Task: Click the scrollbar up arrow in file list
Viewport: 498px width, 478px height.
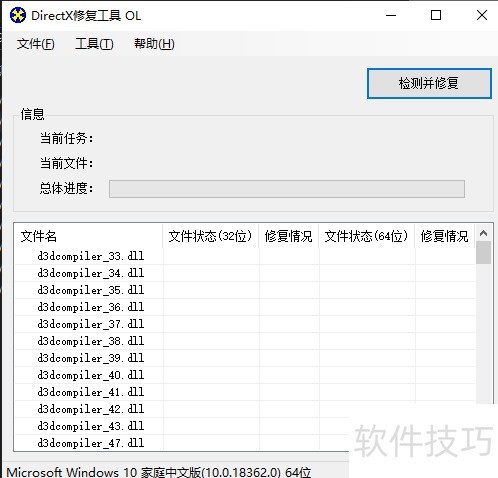Action: (483, 233)
